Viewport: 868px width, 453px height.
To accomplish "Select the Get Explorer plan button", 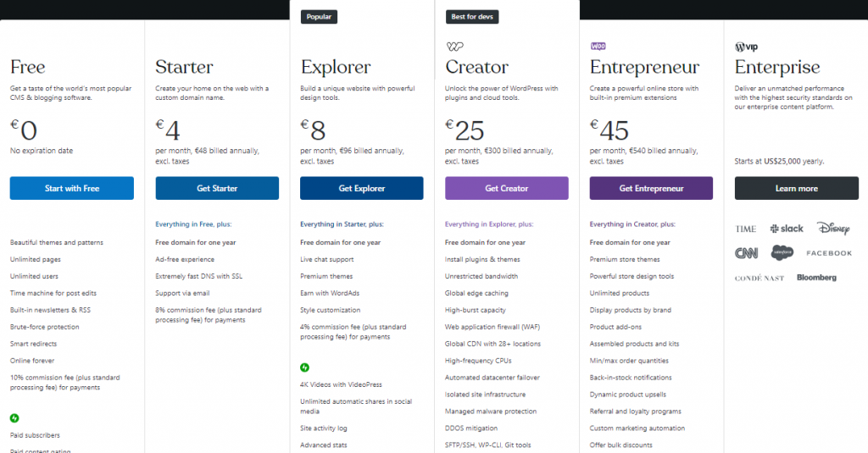I will click(x=361, y=188).
